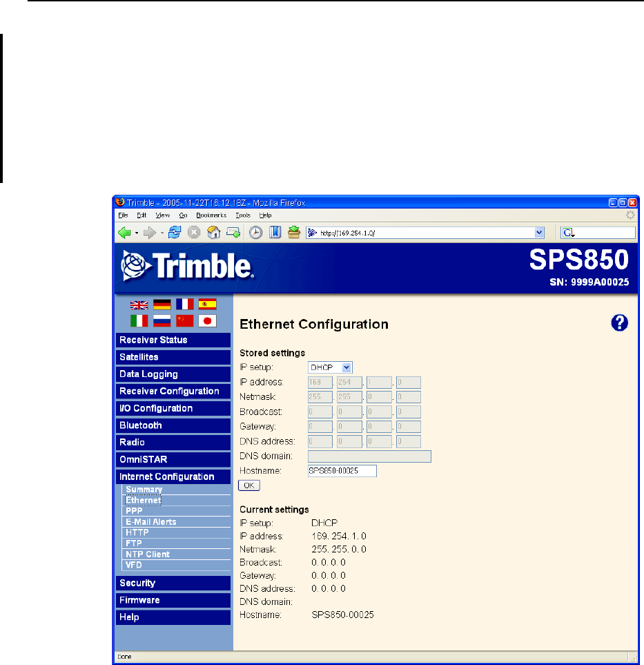Open the View menu

coord(163,215)
